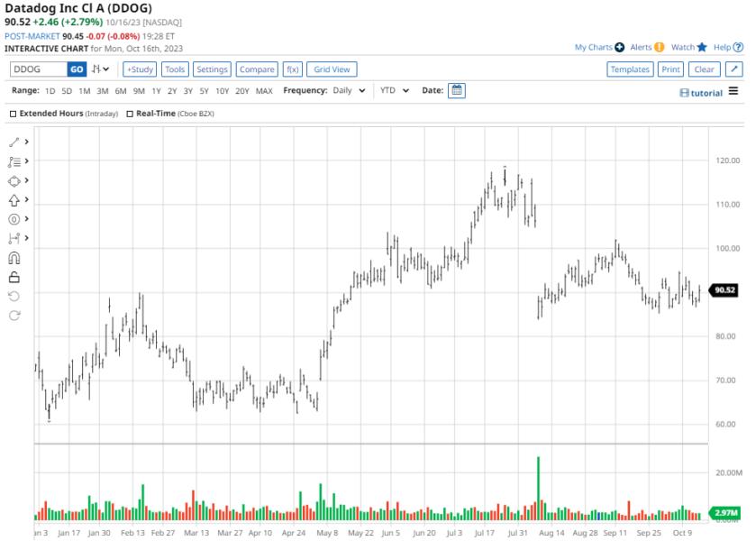Select the shapes drawing tool
Screen dimensions: 756x541
coord(14,181)
